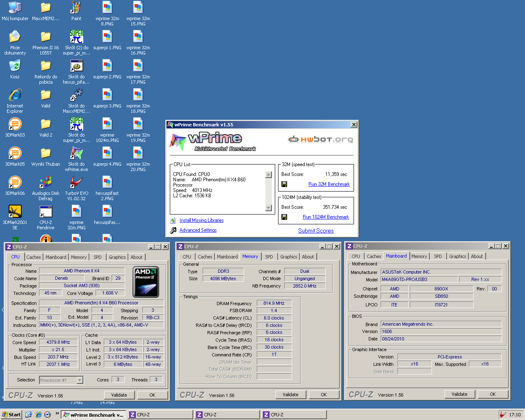Open the Kosz recycle bin icon
Viewport: 525px width, 420px height.
[x=15, y=66]
